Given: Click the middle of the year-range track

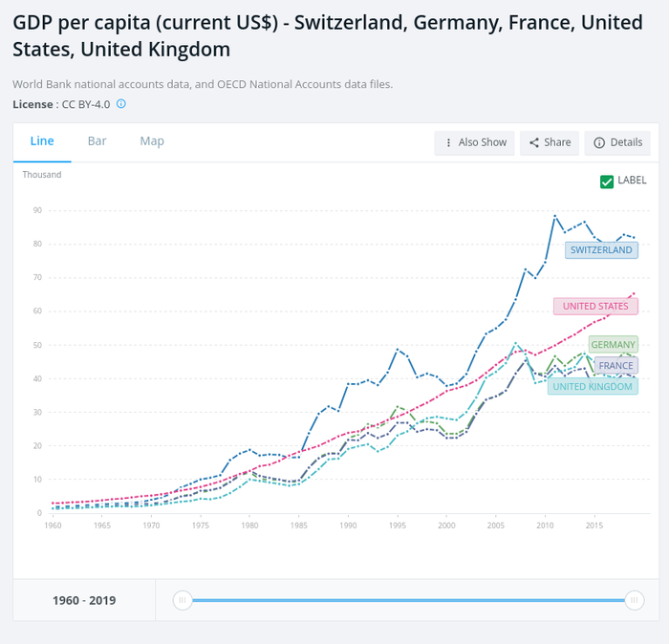Looking at the screenshot, I should coord(408,600).
